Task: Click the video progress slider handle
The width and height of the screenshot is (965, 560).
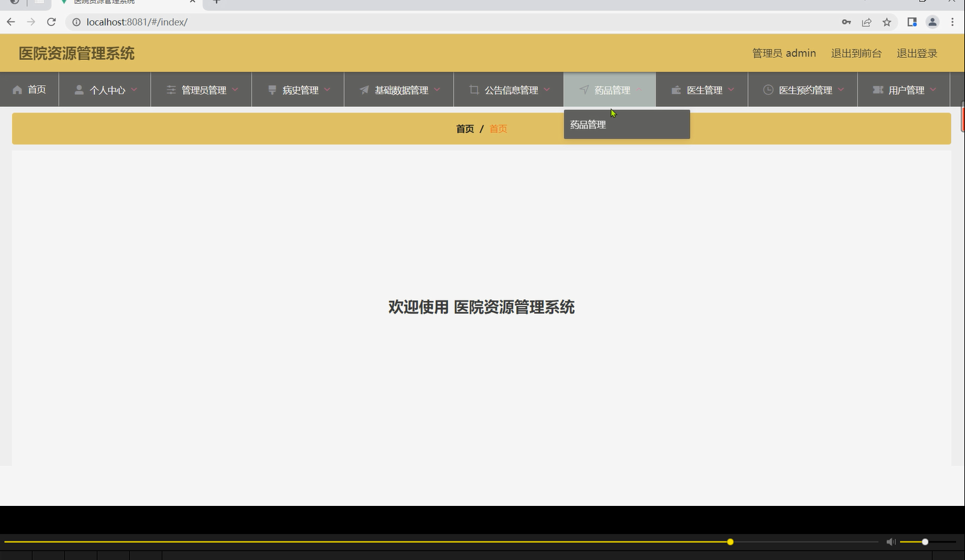Action: 730,542
